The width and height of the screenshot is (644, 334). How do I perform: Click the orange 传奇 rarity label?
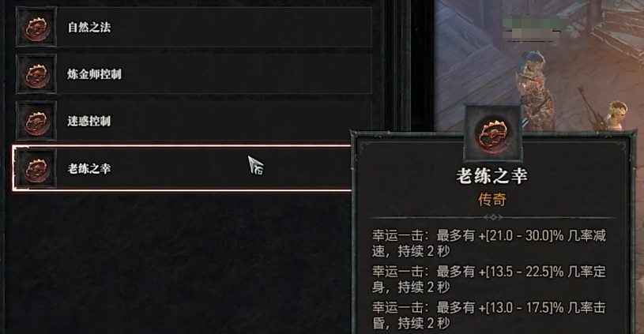[492, 200]
